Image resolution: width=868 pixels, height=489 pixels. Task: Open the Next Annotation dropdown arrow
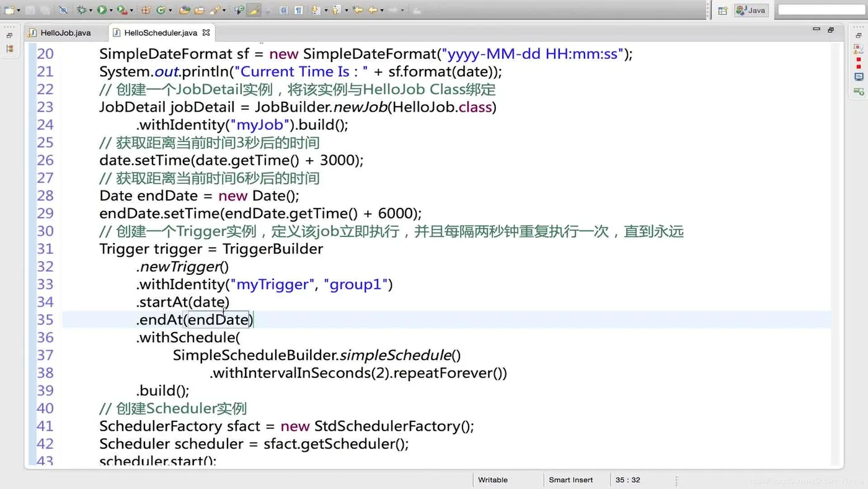coord(326,11)
